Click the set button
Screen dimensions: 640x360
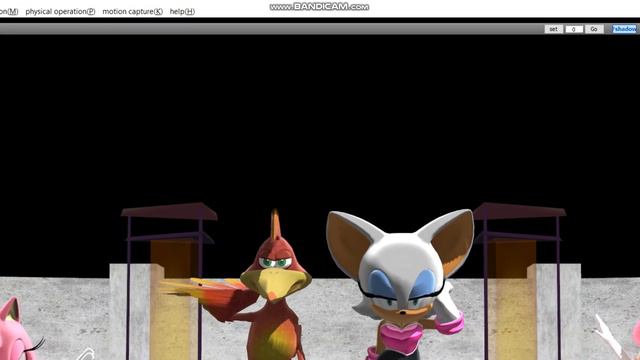(553, 29)
